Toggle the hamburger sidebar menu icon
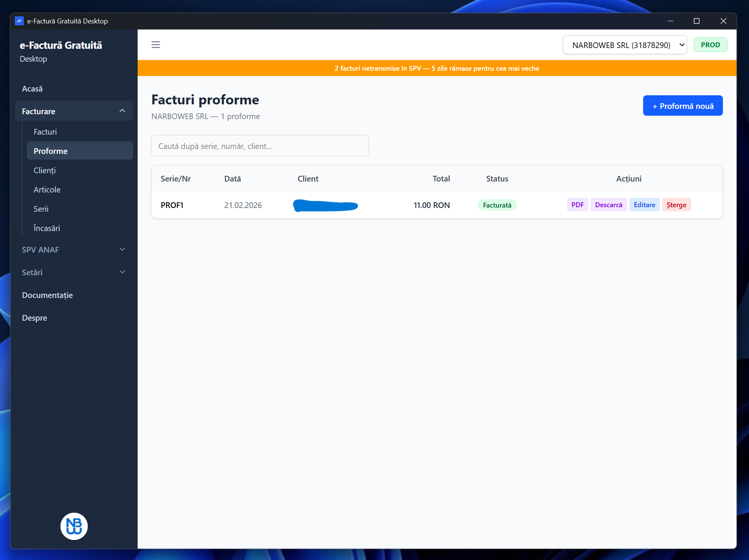Image resolution: width=749 pixels, height=560 pixels. [156, 45]
